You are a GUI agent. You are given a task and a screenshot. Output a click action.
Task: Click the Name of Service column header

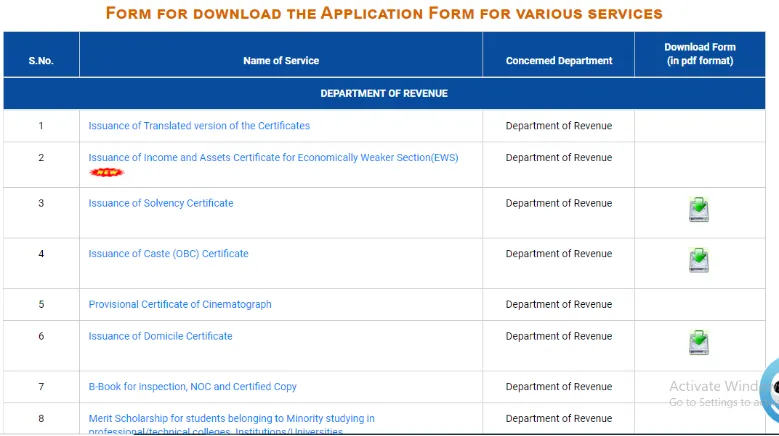tap(281, 61)
